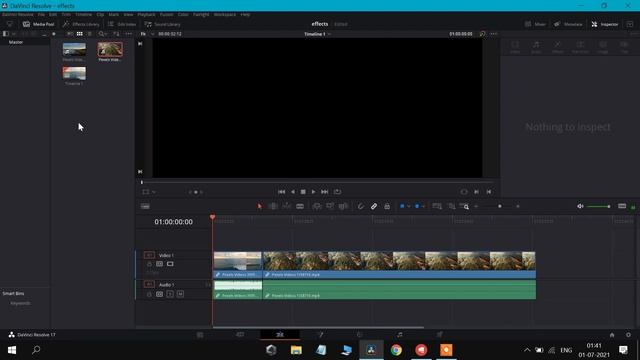Solo the Audio 1 track

[170, 294]
